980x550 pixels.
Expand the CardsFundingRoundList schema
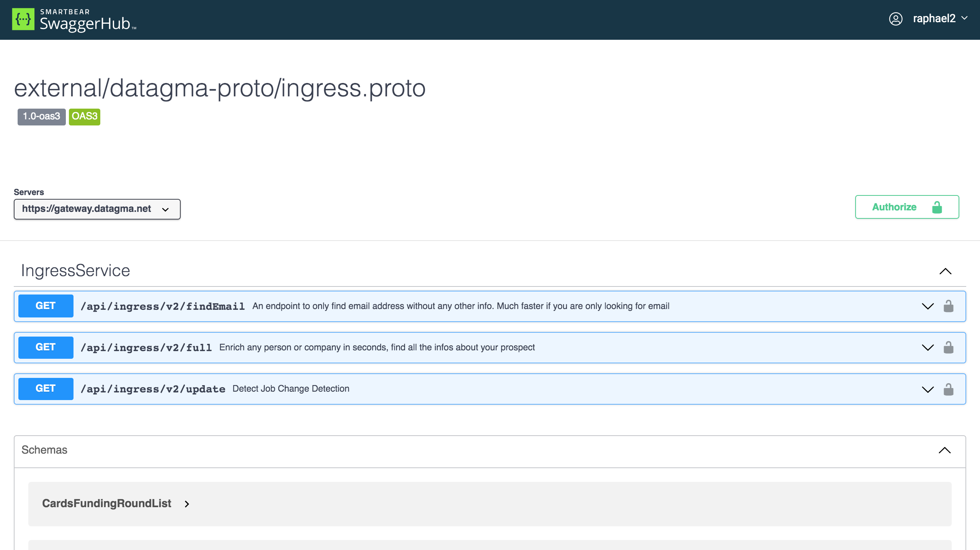tap(116, 503)
